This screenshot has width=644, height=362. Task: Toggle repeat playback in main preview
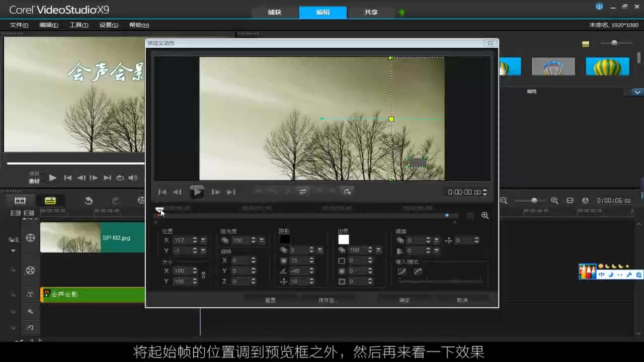120,177
